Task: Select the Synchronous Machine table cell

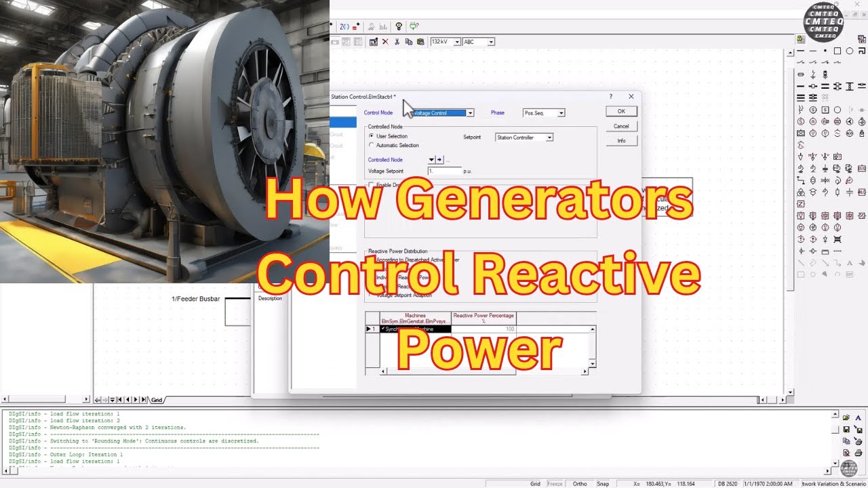Action: [415, 329]
